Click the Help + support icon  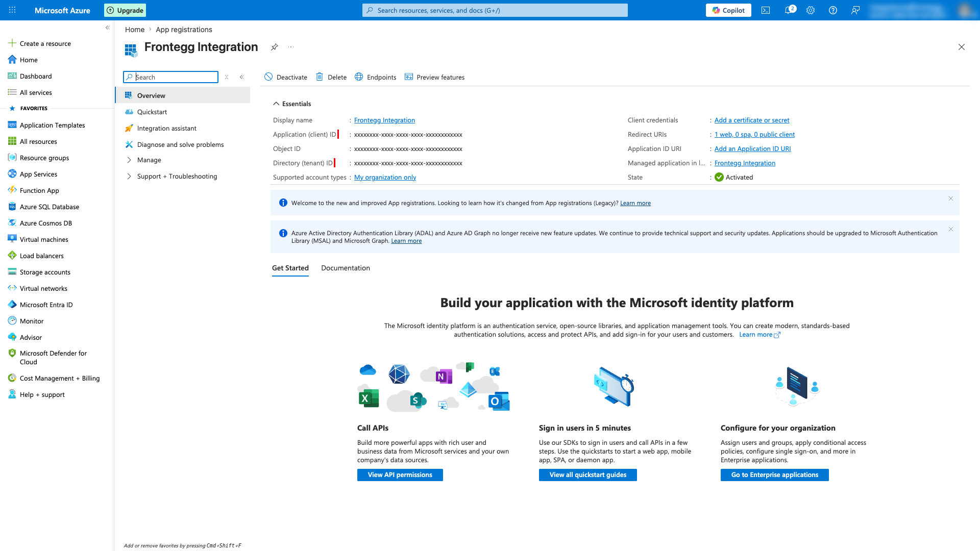point(12,394)
